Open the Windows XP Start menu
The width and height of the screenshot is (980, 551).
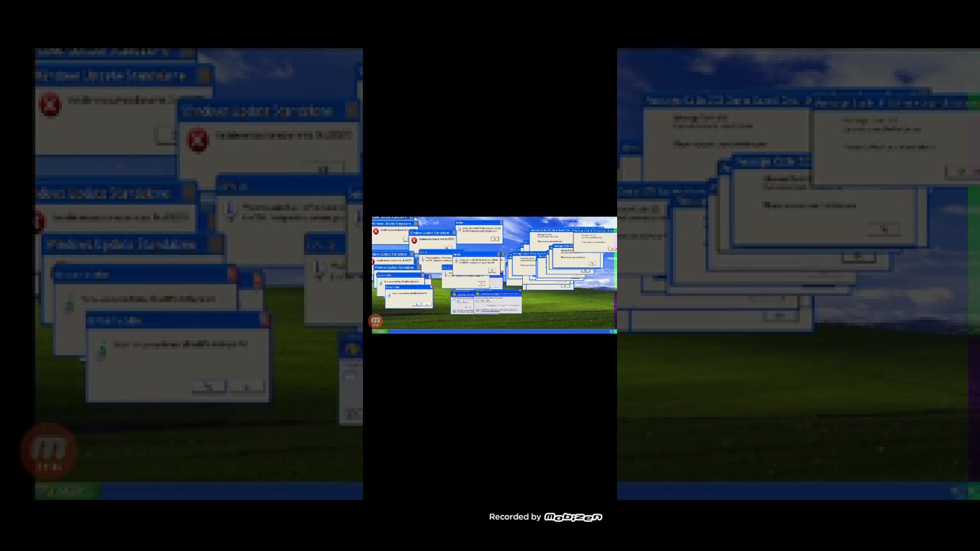point(380,331)
